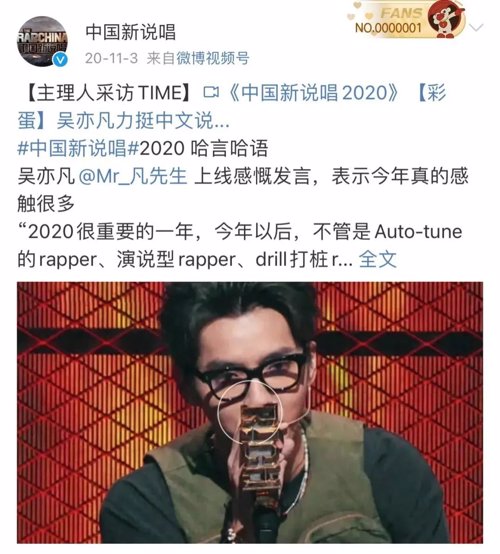This screenshot has height=554, width=500.
Task: Tap the 20-11-3 post date
Action: click(x=111, y=58)
